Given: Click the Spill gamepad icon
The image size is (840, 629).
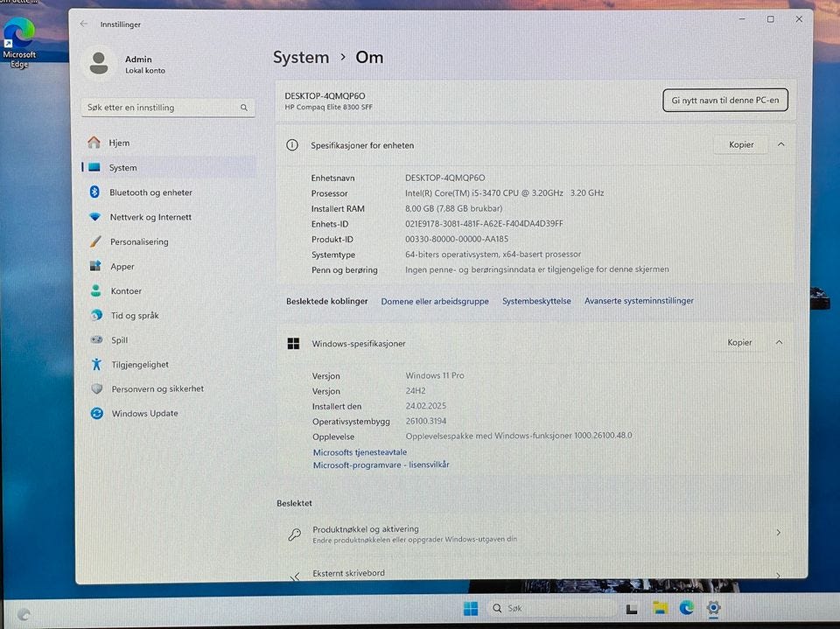Looking at the screenshot, I should (96, 339).
